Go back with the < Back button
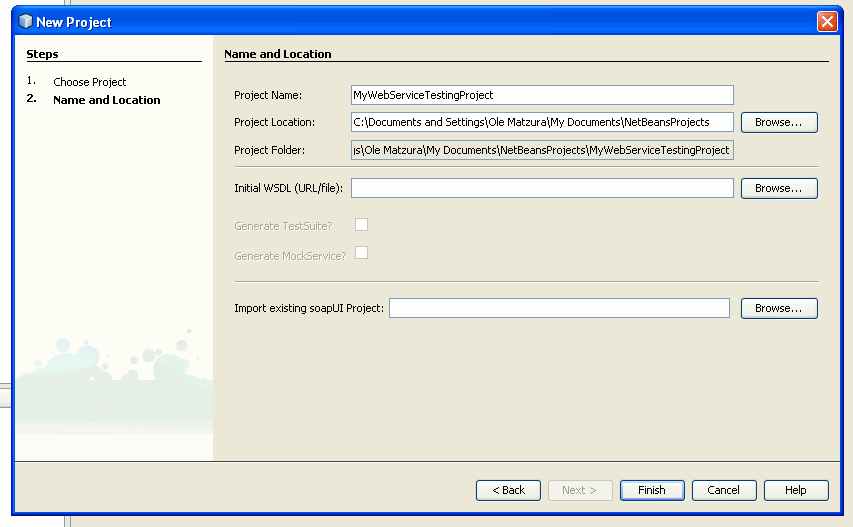 [509, 491]
